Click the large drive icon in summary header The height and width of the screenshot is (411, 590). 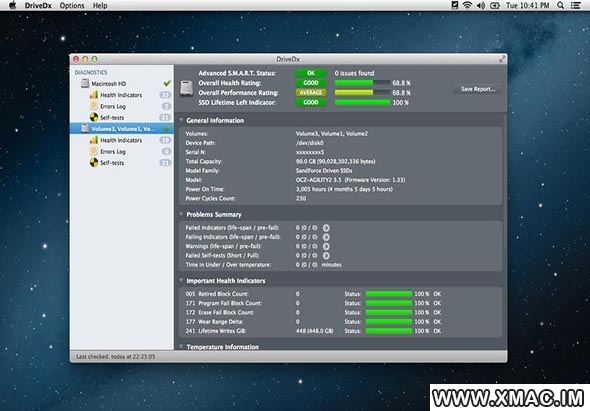coord(186,88)
